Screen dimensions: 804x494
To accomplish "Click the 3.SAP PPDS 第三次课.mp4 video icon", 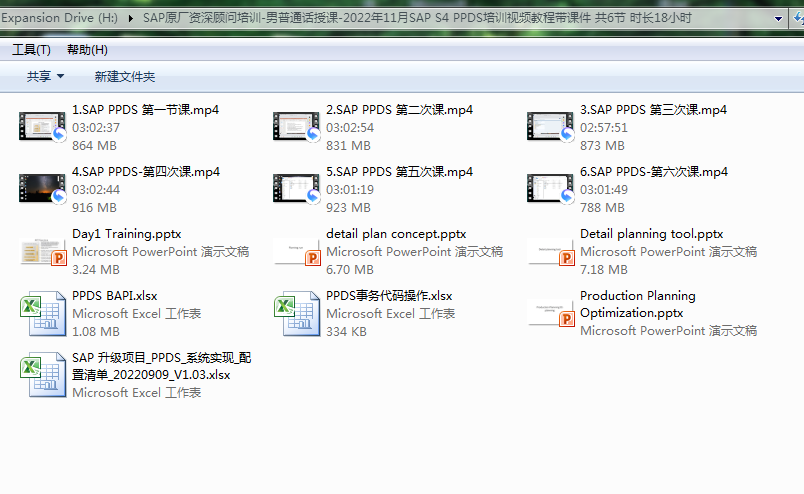I will coord(550,127).
